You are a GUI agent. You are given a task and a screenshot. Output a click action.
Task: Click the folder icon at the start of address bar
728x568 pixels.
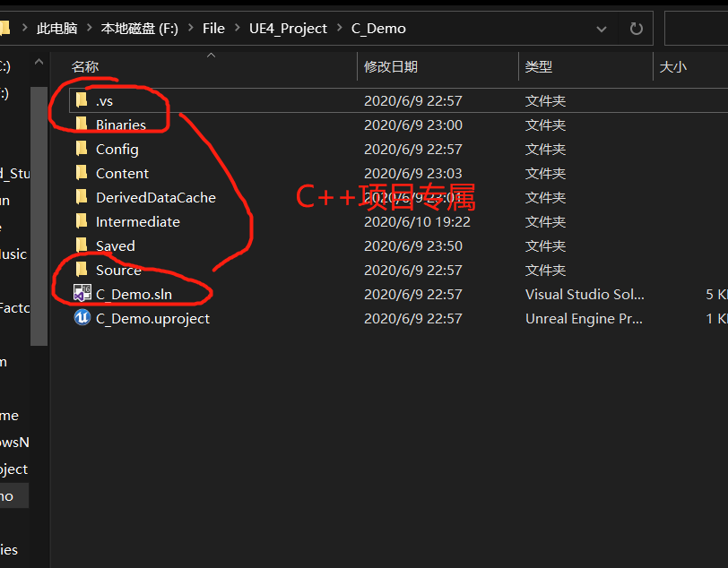click(4, 28)
